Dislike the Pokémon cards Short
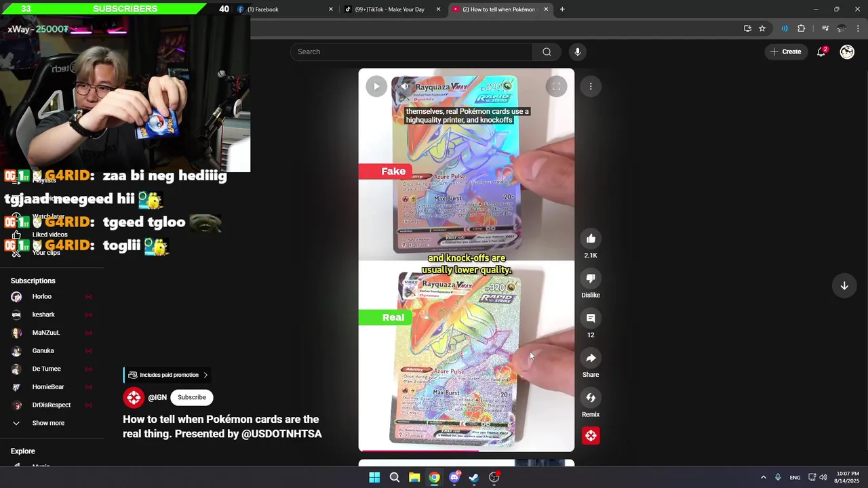This screenshot has height=488, width=868. [591, 279]
